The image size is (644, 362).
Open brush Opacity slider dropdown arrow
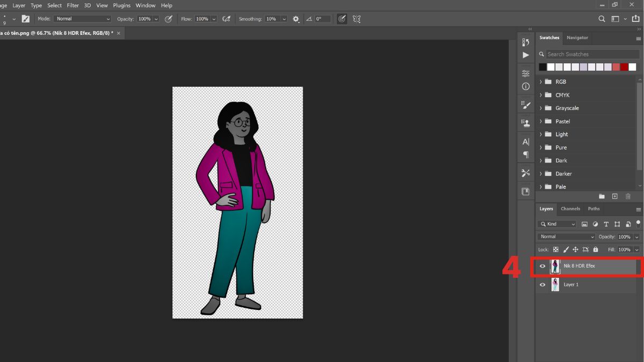[156, 19]
